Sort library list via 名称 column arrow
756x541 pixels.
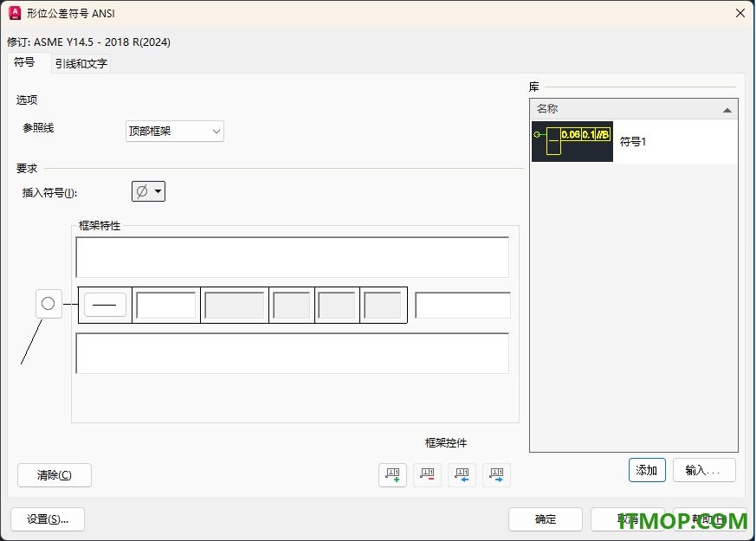tap(727, 110)
